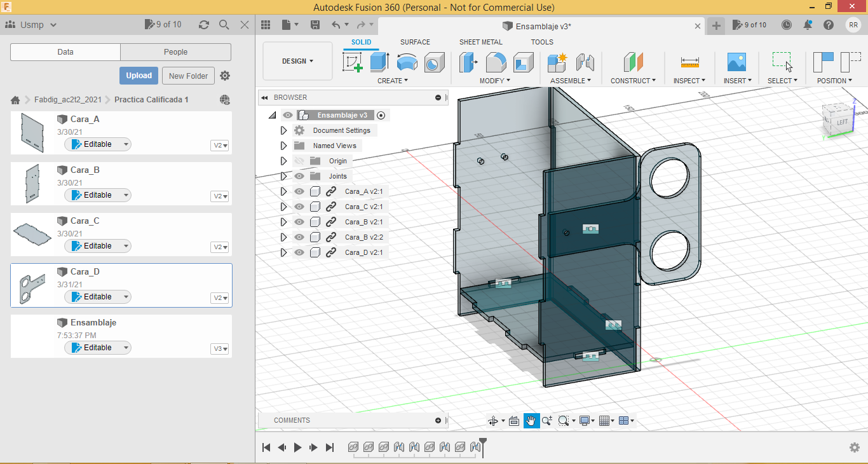868x464 pixels.
Task: Toggle visibility of Cara_A v2:1
Action: tap(299, 191)
